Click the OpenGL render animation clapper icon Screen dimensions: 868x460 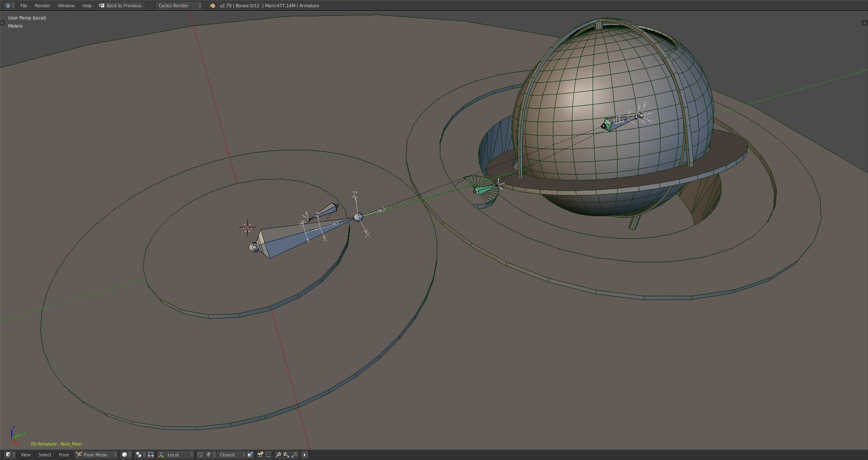[269, 455]
